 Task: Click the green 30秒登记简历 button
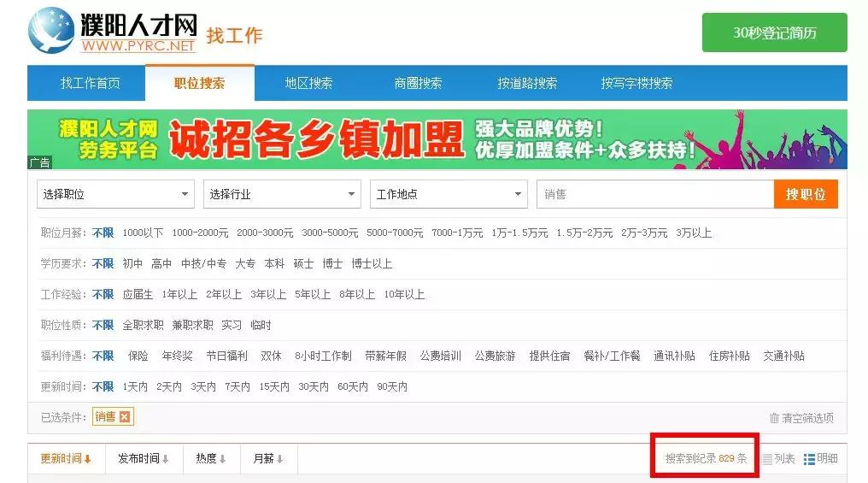[774, 32]
